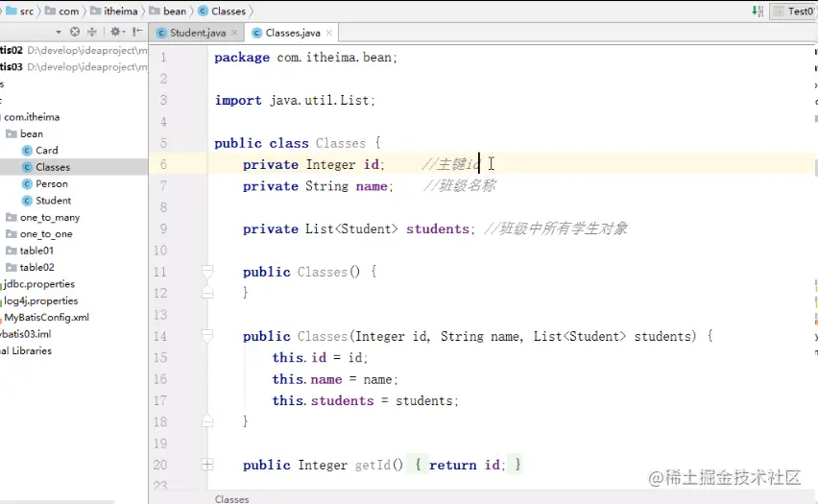The height and width of the screenshot is (504, 818).
Task: Click the table02 folder icon
Action: pos(11,267)
